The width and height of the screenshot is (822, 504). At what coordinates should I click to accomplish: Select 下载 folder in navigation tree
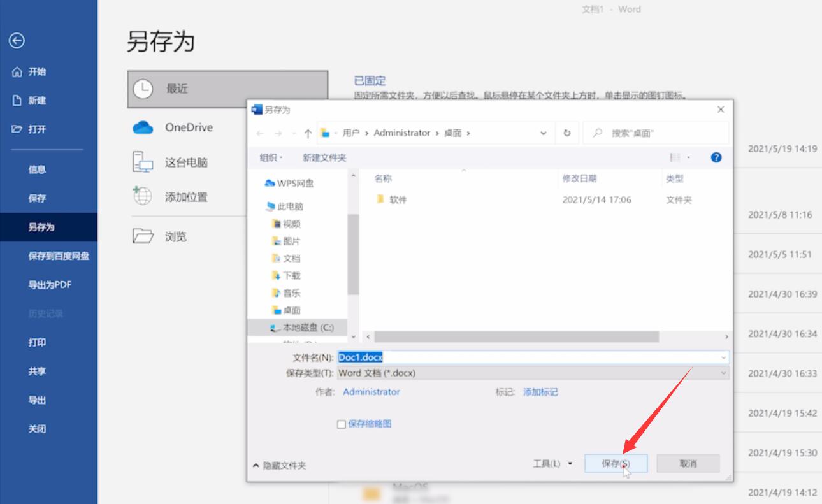click(286, 275)
